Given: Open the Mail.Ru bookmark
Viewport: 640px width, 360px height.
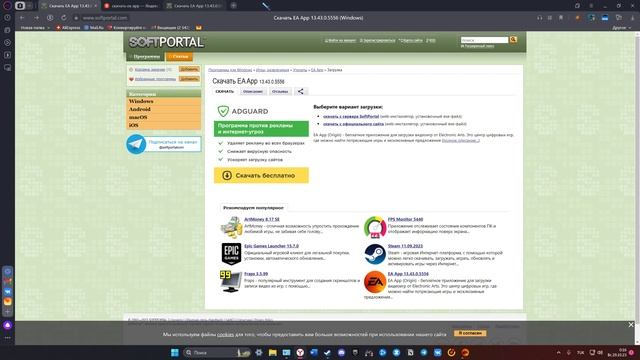Looking at the screenshot, I should (x=94, y=28).
